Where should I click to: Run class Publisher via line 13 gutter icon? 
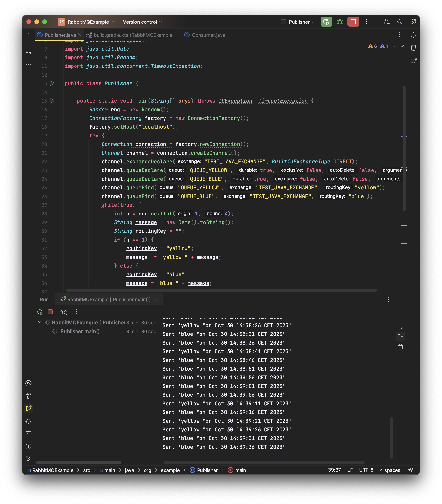click(x=52, y=83)
